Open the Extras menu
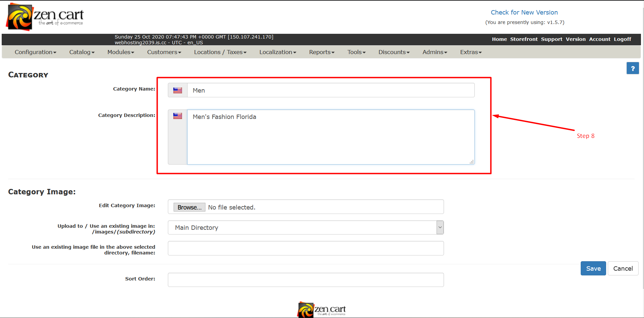644x318 pixels. [471, 52]
